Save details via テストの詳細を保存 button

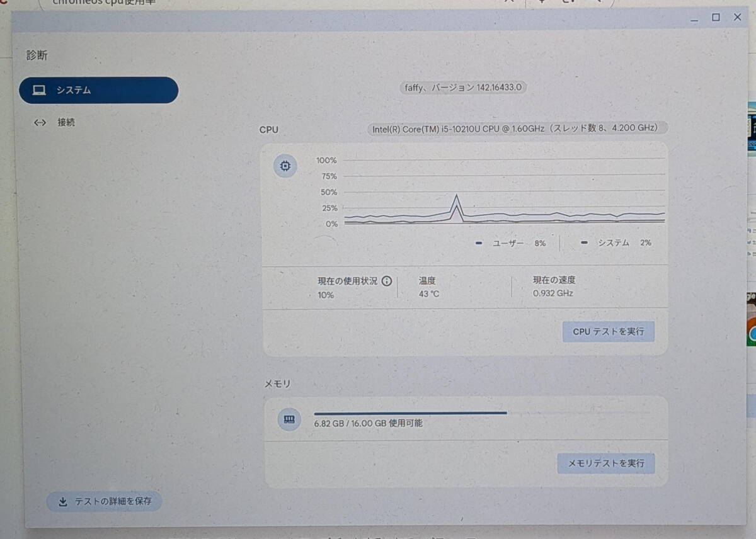click(x=104, y=502)
